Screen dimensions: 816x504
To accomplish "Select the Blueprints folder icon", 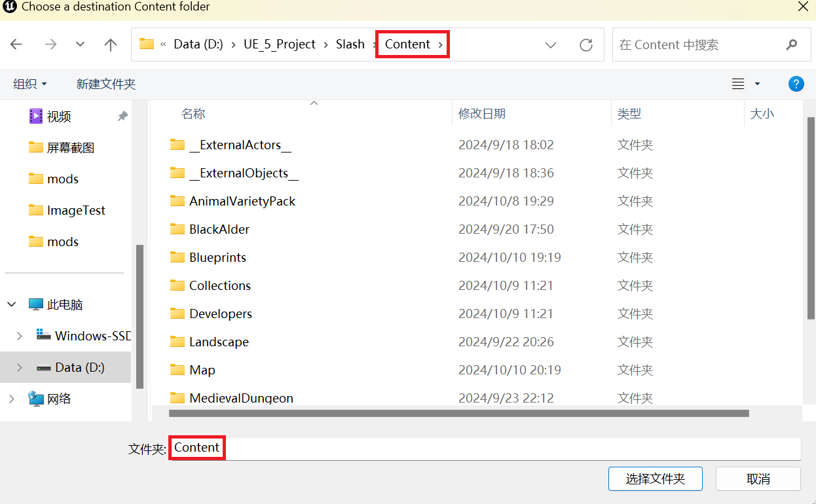I will (x=177, y=257).
